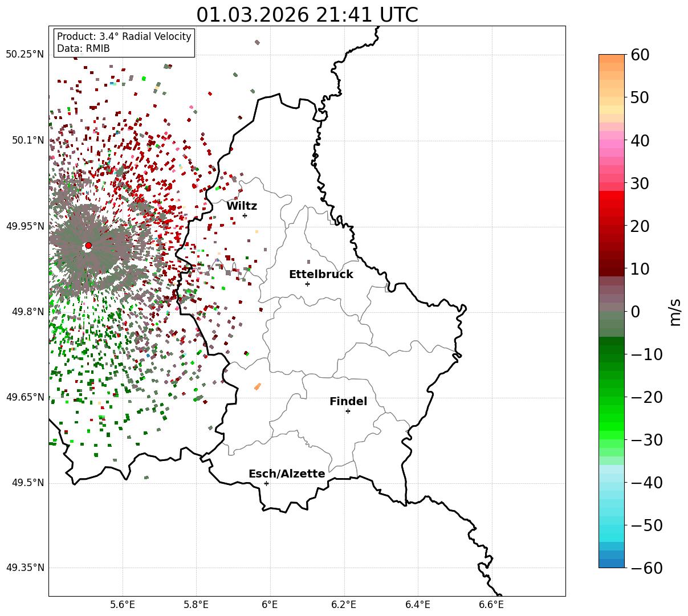Image resolution: width=688 pixels, height=616 pixels.
Task: Click the longitude label '5.6°E'
Action: click(x=123, y=605)
